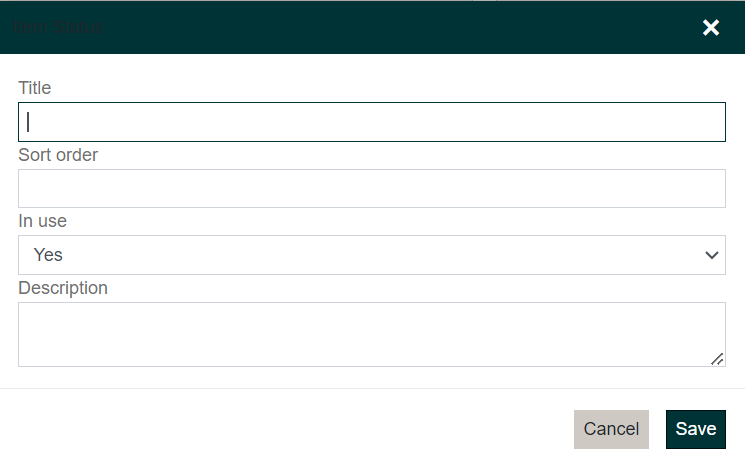This screenshot has height=469, width=745.
Task: Click the dark green dialog header bar
Action: [400, 28]
